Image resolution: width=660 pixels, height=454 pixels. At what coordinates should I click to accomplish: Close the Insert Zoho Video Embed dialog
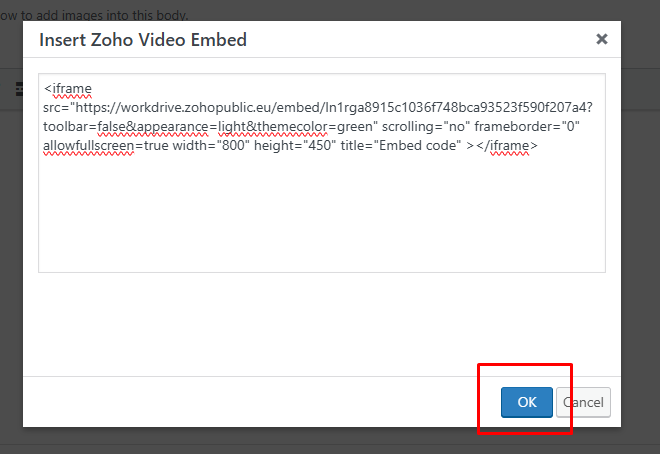tap(601, 39)
